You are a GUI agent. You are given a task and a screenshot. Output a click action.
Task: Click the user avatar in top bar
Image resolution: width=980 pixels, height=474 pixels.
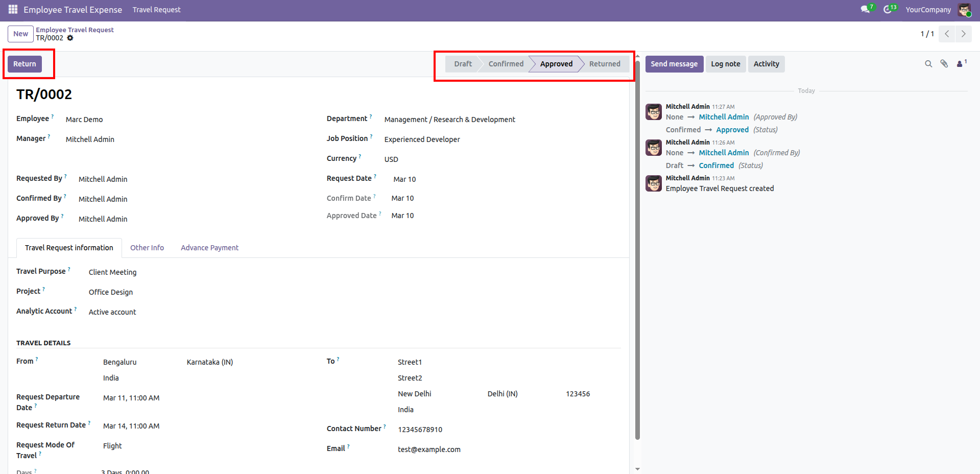point(964,10)
